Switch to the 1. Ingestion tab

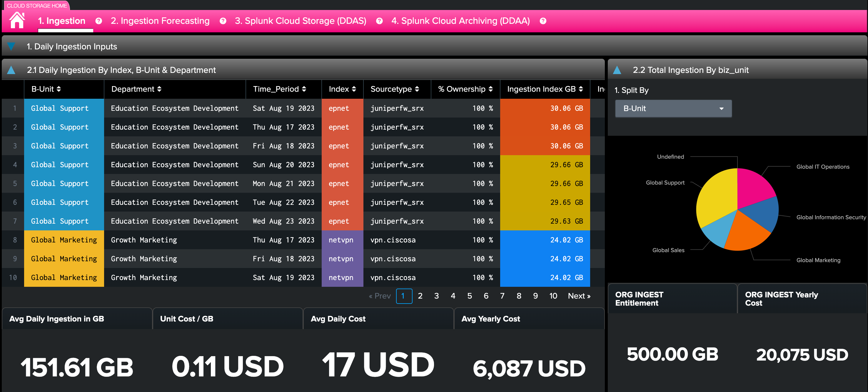[x=62, y=21]
